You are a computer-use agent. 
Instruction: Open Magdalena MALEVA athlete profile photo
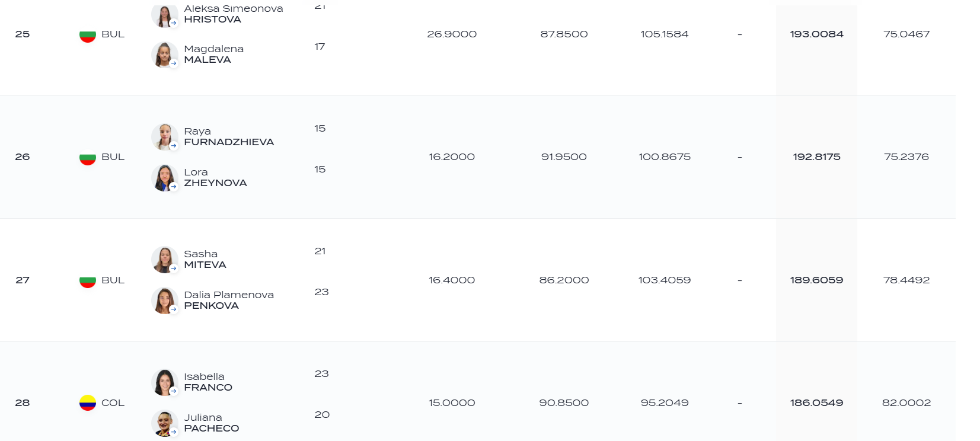point(164,55)
